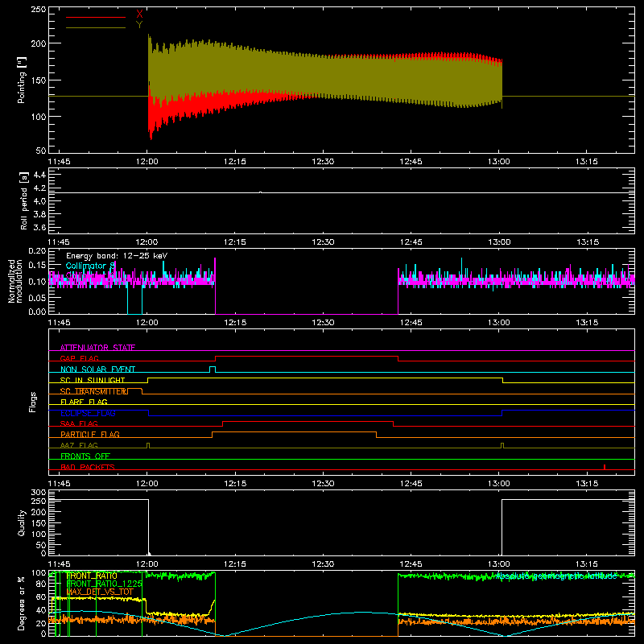
Task: Select the "Energy band: 12-25 keV" annotation
Action: pos(117,256)
